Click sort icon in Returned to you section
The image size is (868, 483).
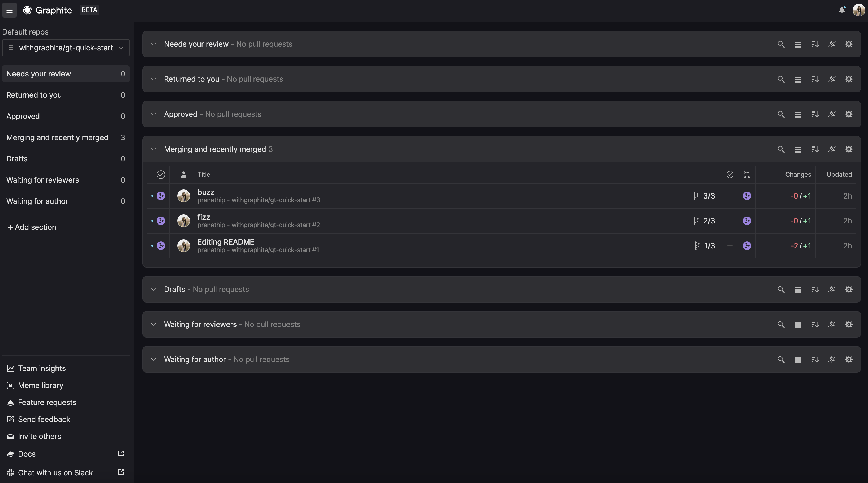click(x=815, y=79)
